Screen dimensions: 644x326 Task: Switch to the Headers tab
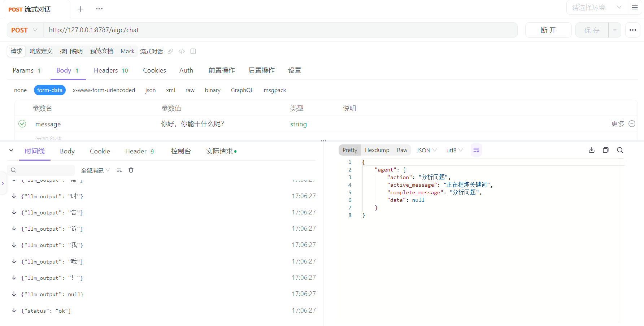pyautogui.click(x=111, y=70)
